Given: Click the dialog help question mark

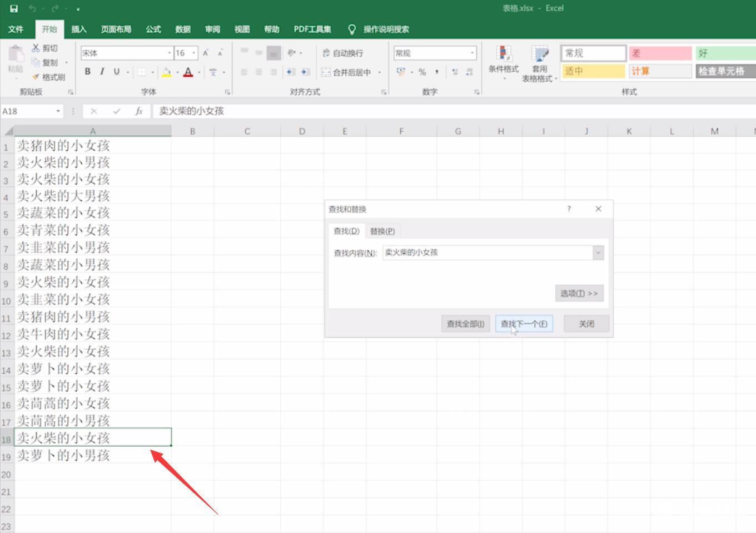Looking at the screenshot, I should (569, 209).
